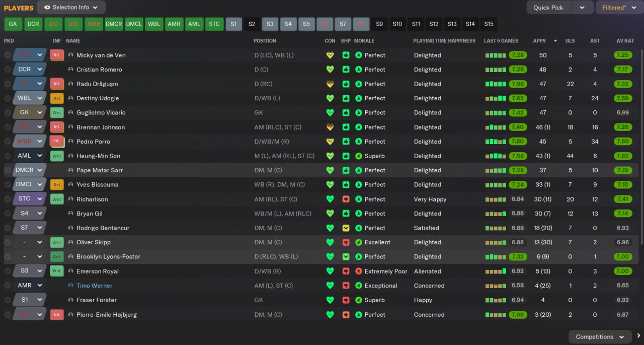Sort by AV RAT column header

pyautogui.click(x=626, y=41)
